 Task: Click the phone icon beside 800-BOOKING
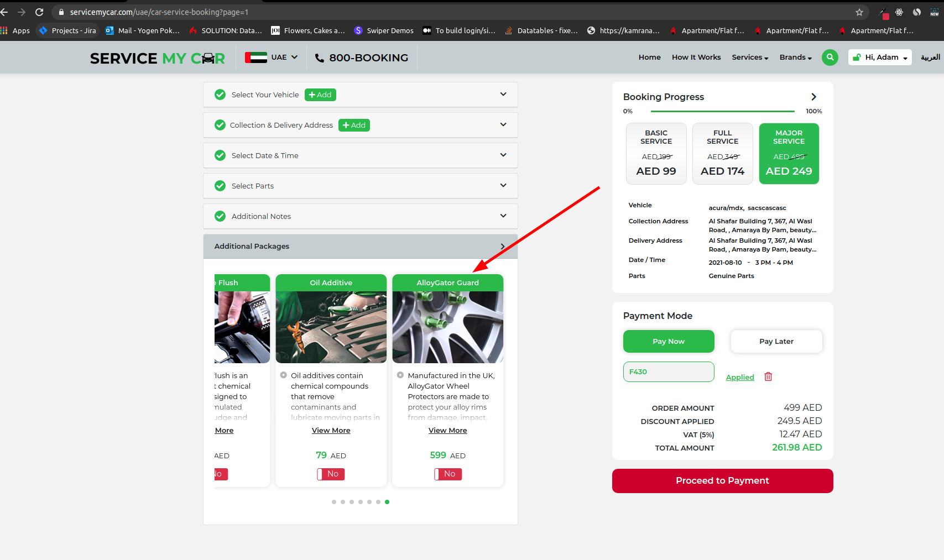point(320,58)
